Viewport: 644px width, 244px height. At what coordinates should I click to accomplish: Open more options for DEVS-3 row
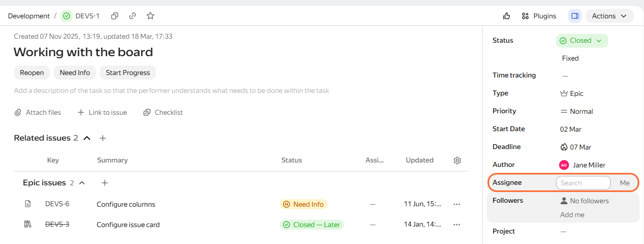457,225
